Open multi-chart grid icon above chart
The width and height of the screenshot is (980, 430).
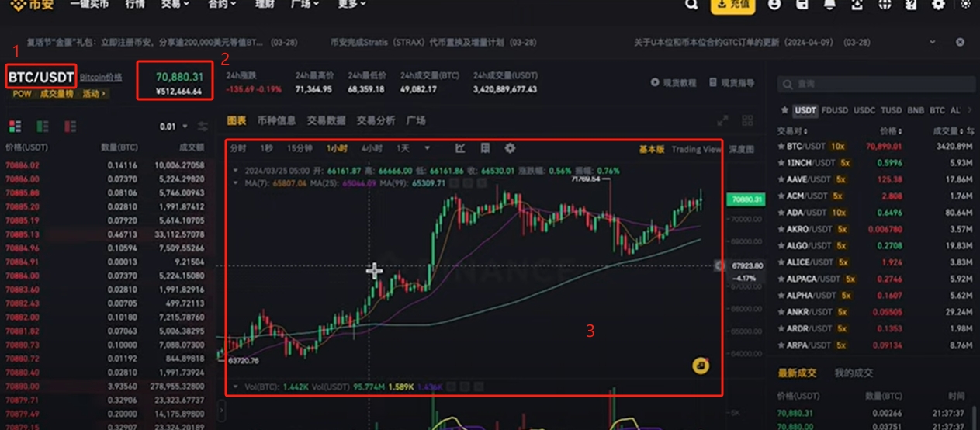tap(747, 120)
